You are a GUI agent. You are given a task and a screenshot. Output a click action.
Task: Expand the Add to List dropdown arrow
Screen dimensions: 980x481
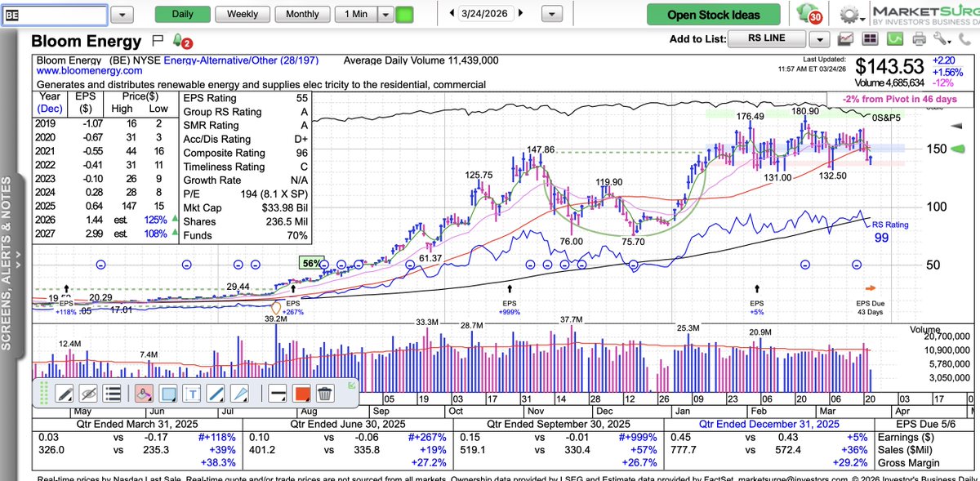819,38
